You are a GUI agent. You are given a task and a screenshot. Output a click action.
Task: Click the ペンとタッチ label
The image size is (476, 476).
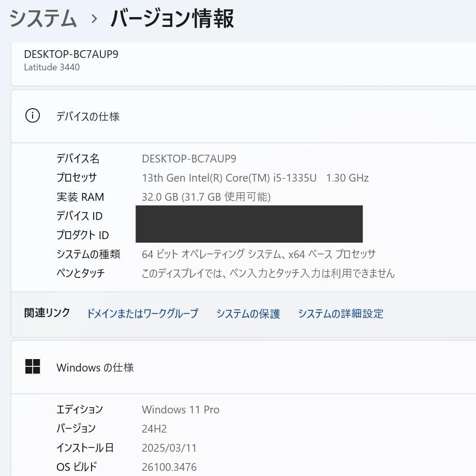[80, 273]
